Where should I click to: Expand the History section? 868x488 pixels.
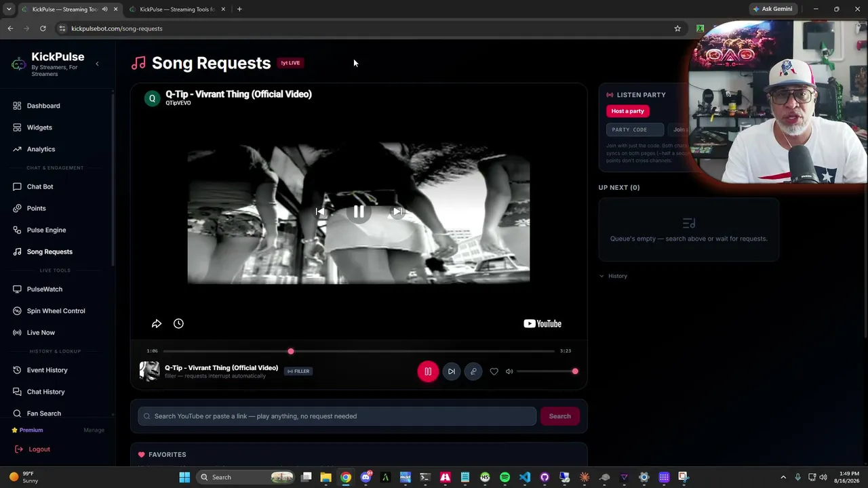tap(614, 276)
